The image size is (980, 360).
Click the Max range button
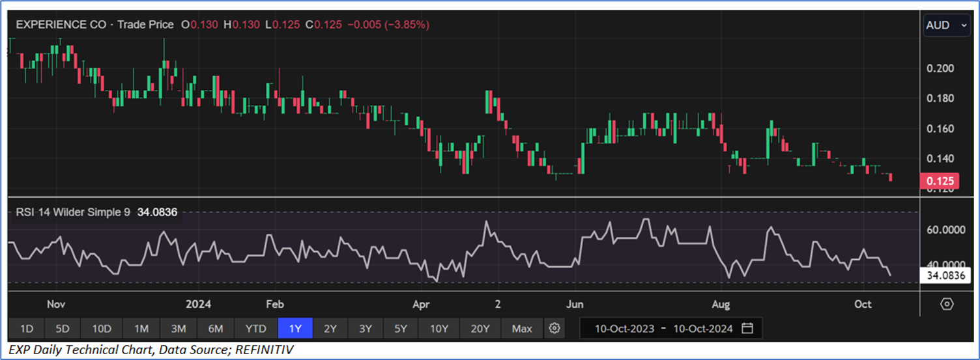click(522, 328)
